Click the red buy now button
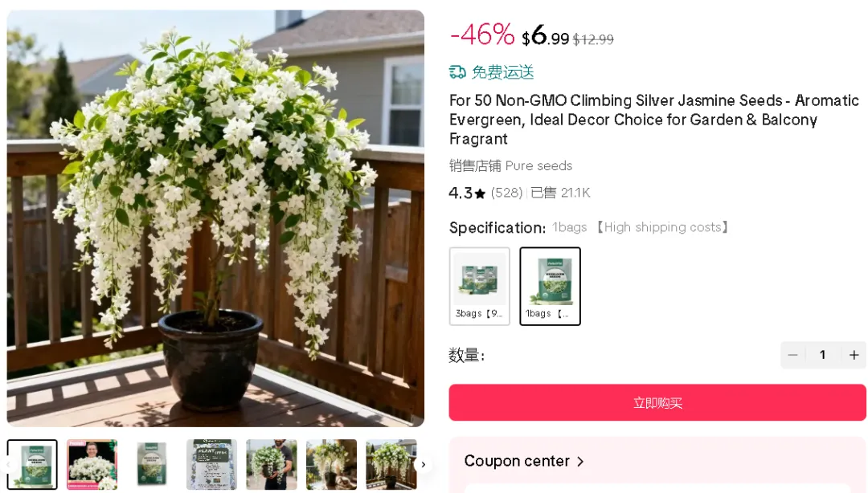The width and height of the screenshot is (868, 493). 657,402
